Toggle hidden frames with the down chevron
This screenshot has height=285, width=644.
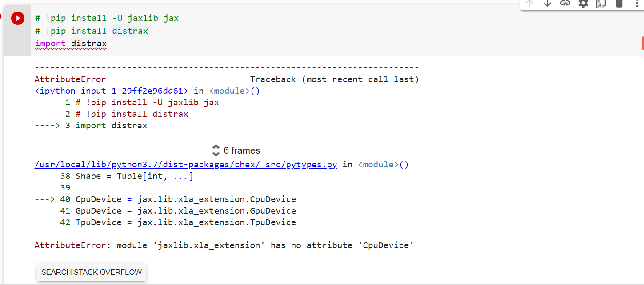click(216, 153)
